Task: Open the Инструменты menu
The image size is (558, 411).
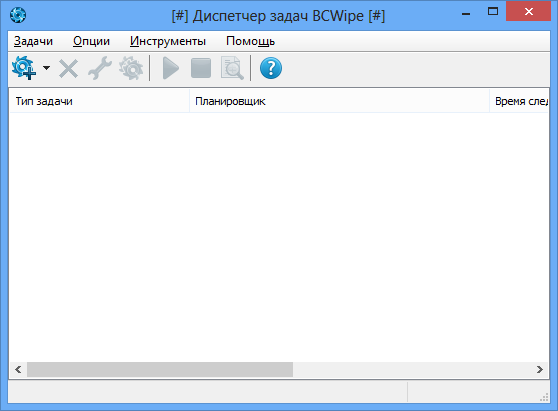Action: (168, 41)
